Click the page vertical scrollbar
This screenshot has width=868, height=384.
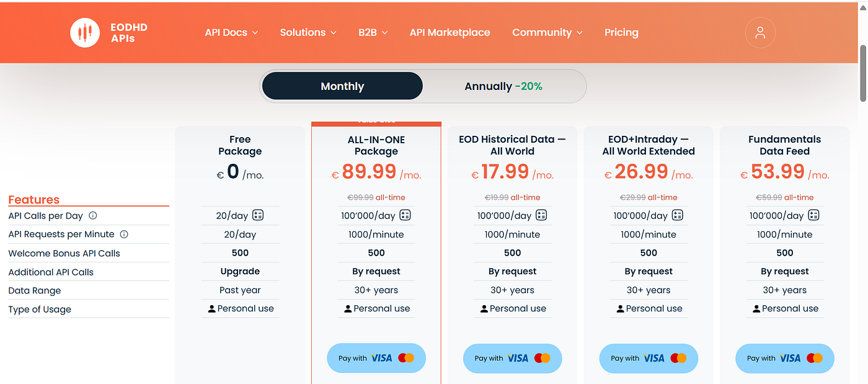coord(862,71)
